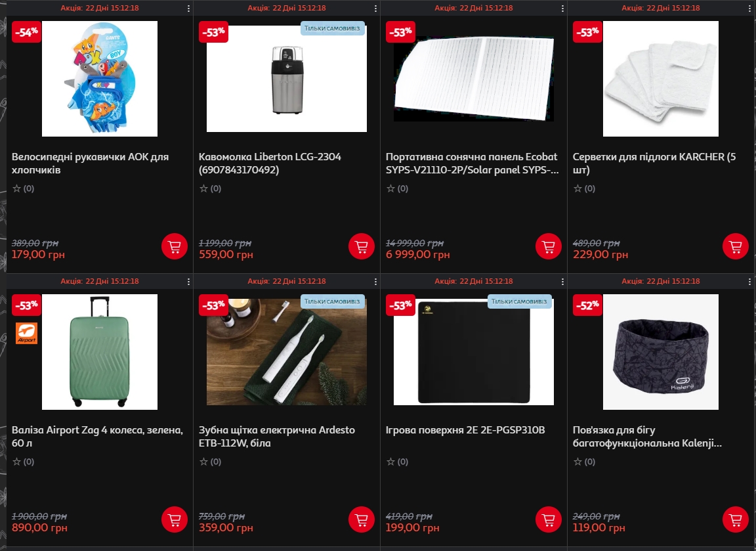Open the green suitcase product image
756x551 pixels.
tap(100, 352)
